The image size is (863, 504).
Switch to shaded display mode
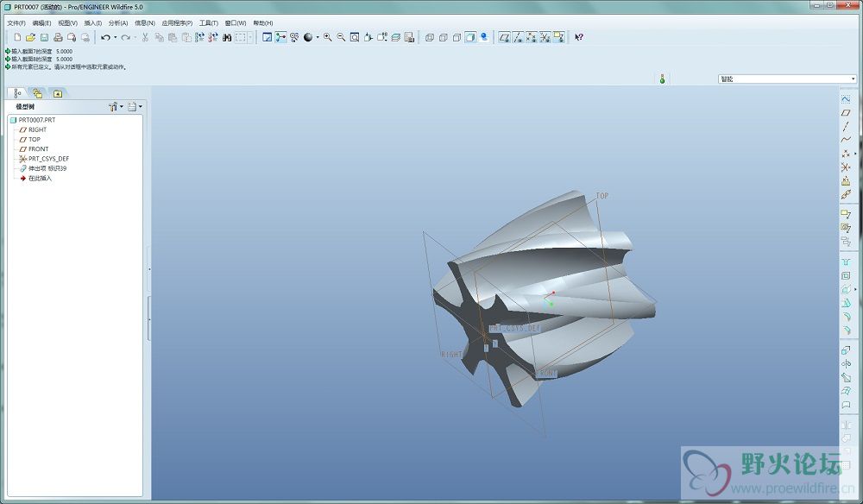click(x=470, y=37)
